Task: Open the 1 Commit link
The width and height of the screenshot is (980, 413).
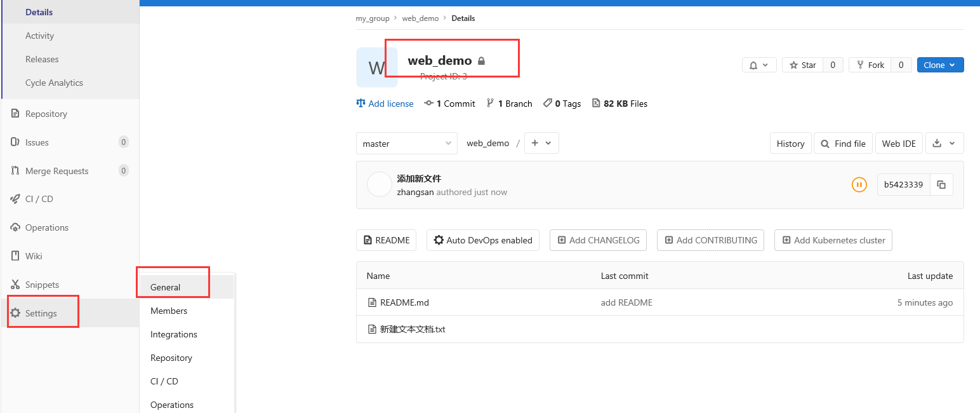Action: tap(449, 104)
